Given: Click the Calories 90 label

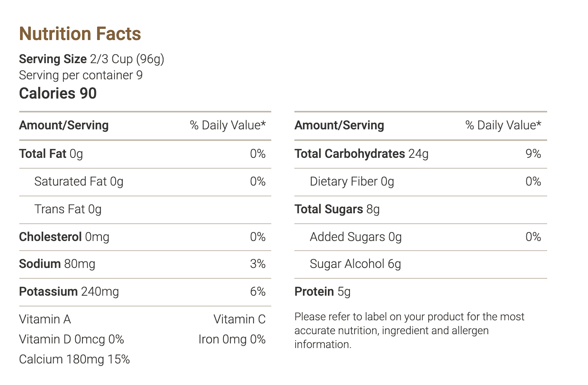Looking at the screenshot, I should (x=58, y=93).
